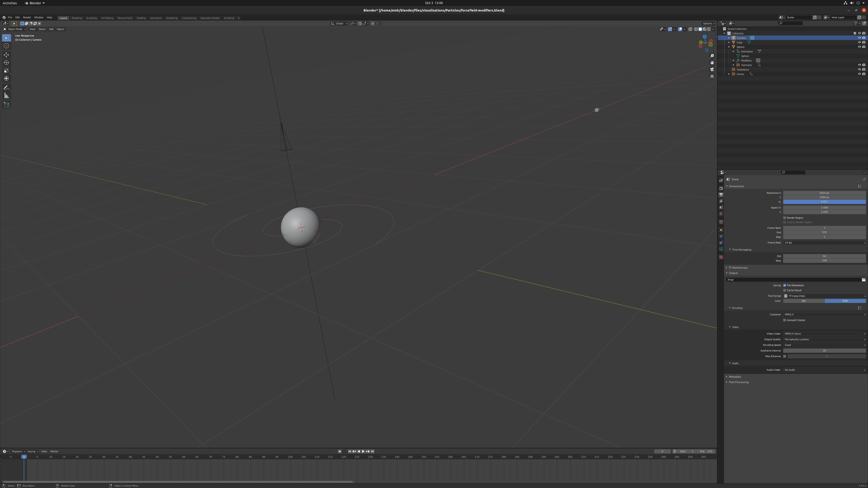Open the Frame Rate dropdown
The height and width of the screenshot is (488, 868).
(x=824, y=243)
